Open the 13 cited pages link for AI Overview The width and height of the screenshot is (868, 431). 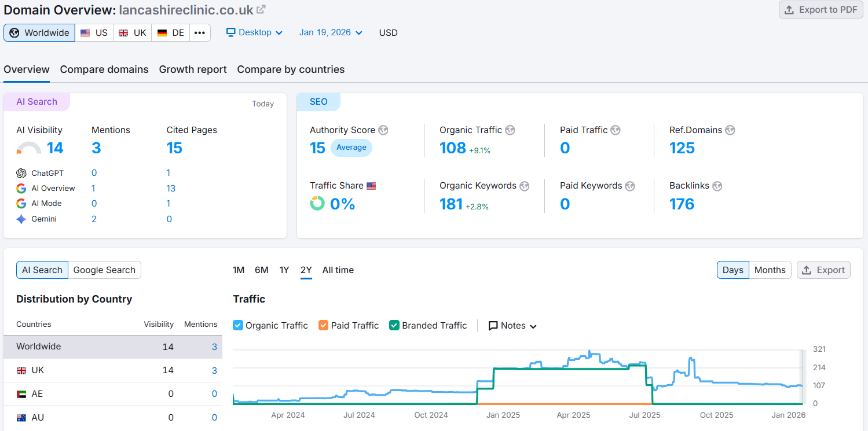[170, 188]
